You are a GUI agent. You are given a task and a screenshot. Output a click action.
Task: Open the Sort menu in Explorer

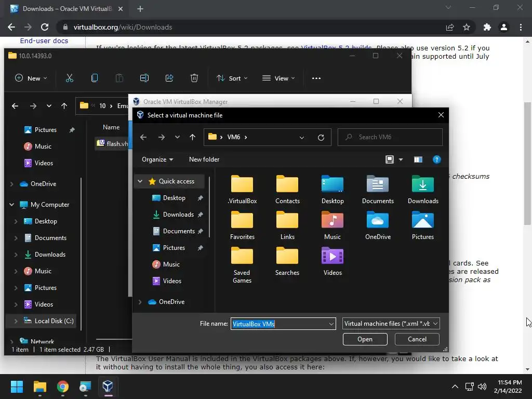click(232, 78)
